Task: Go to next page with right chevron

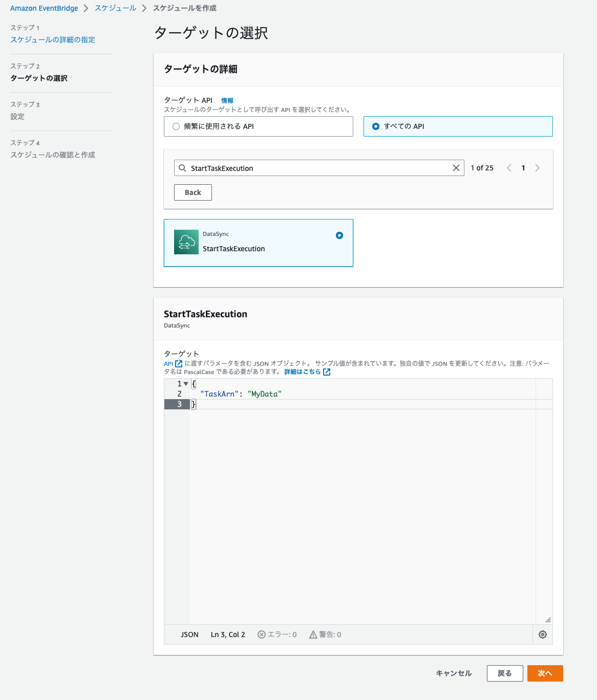Action: [x=538, y=168]
